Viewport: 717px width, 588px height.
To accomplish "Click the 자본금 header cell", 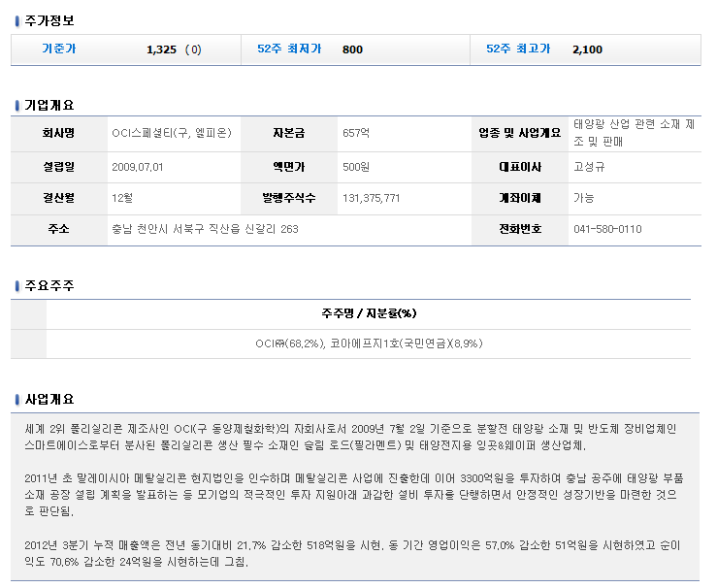I will click(x=289, y=134).
